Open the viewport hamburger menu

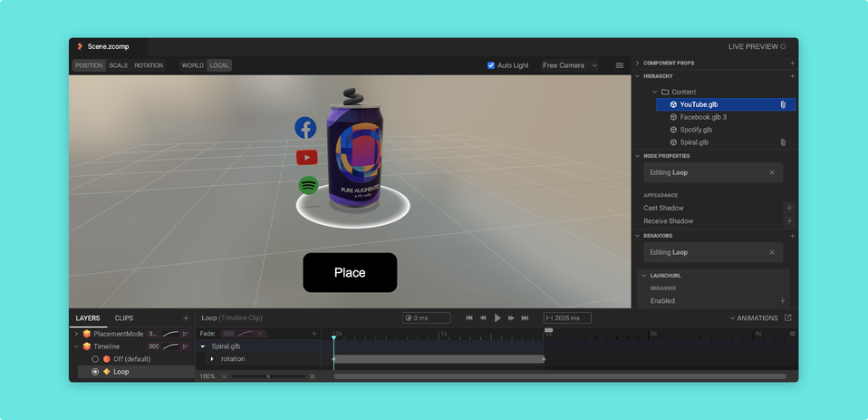[x=620, y=65]
